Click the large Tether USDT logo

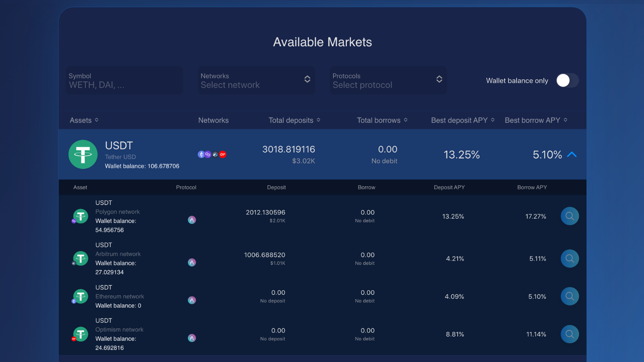click(x=83, y=154)
